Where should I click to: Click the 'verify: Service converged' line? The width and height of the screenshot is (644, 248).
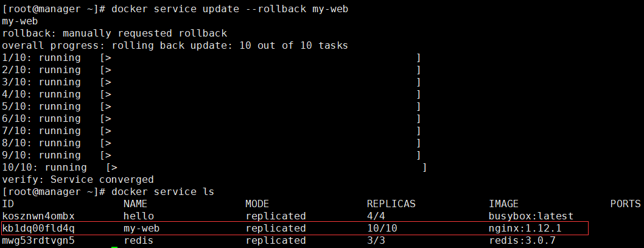point(78,179)
